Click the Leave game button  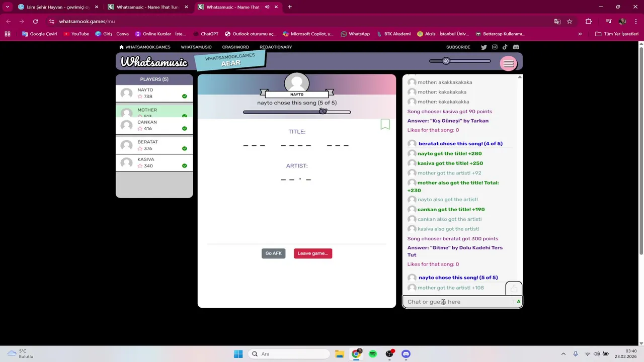tap(313, 253)
